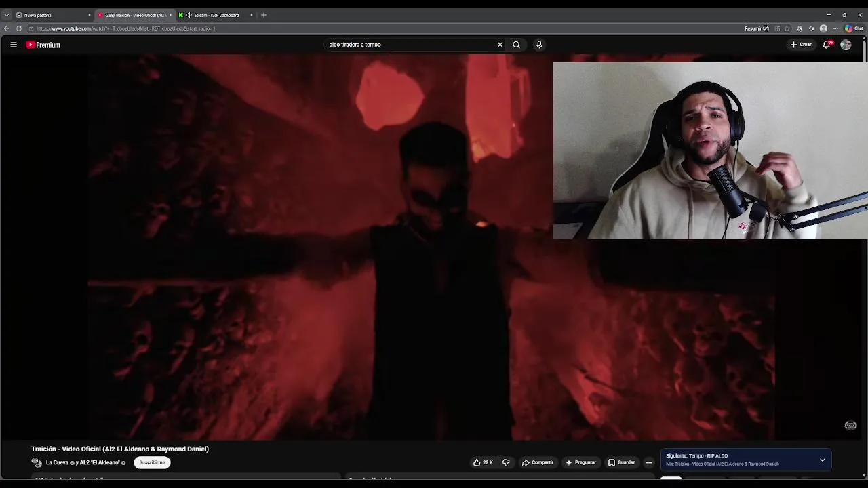868x488 pixels.
Task: Click the Guardar save button
Action: point(622,462)
